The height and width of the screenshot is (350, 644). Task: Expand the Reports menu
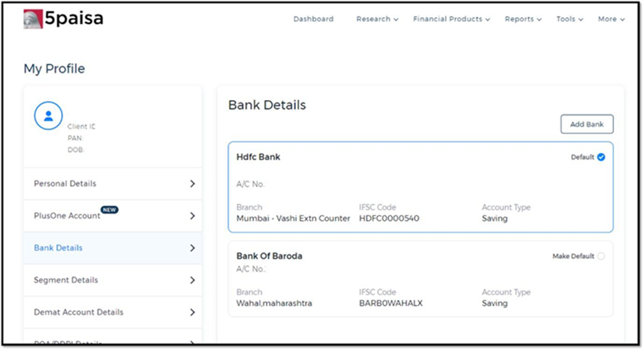523,19
